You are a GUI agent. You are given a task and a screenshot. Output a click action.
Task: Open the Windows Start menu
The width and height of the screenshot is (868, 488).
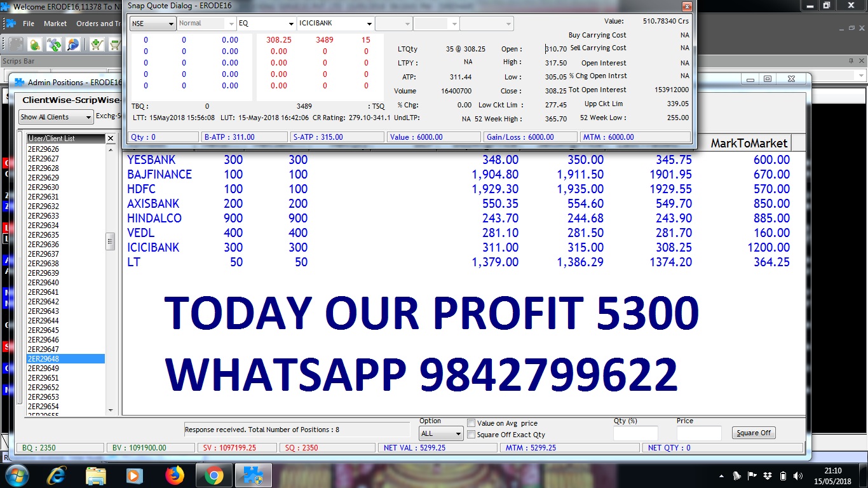pos(16,475)
